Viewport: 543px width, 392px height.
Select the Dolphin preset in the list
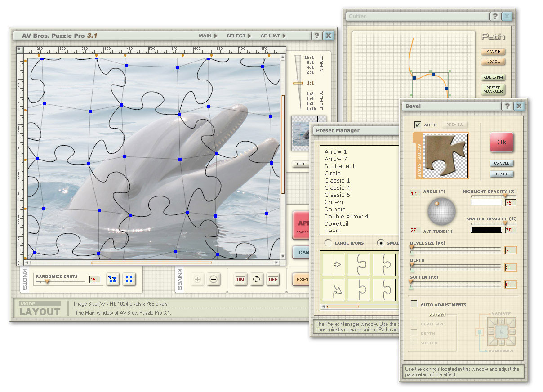(x=335, y=209)
